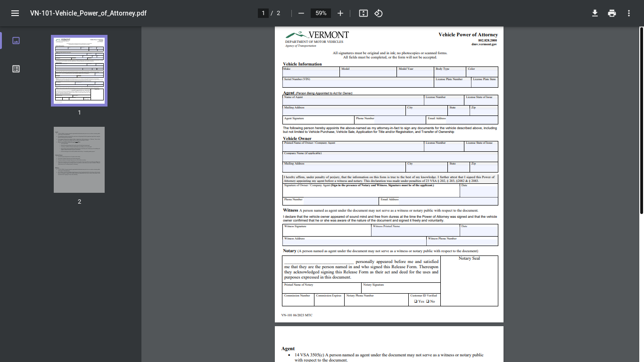
Task: Click the Witness Signature field
Action: point(327,230)
